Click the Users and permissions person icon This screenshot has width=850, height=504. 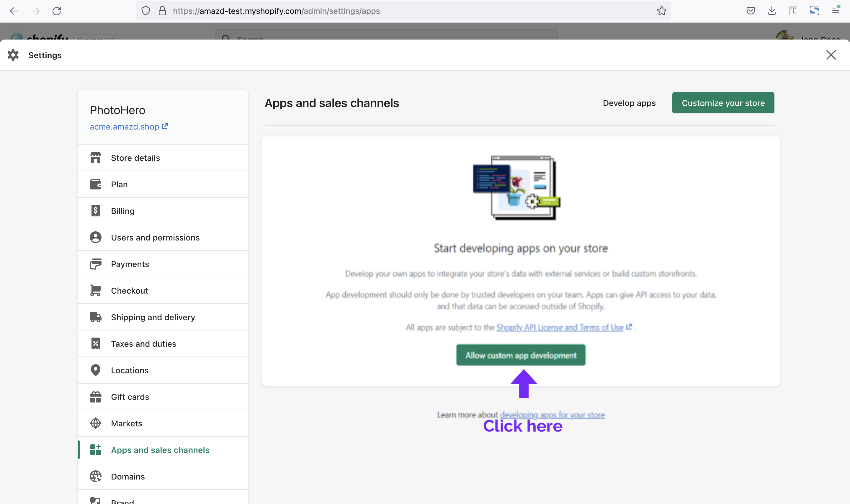[95, 238]
